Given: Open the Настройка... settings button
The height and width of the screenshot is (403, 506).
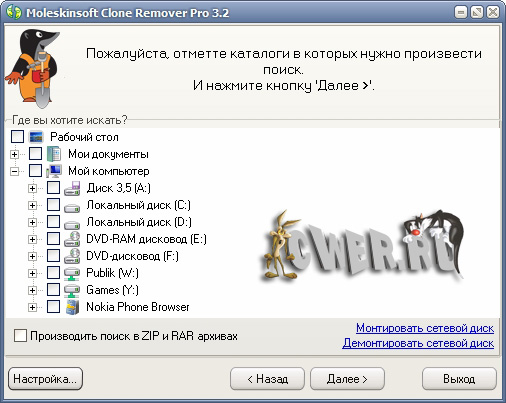Looking at the screenshot, I should click(45, 379).
